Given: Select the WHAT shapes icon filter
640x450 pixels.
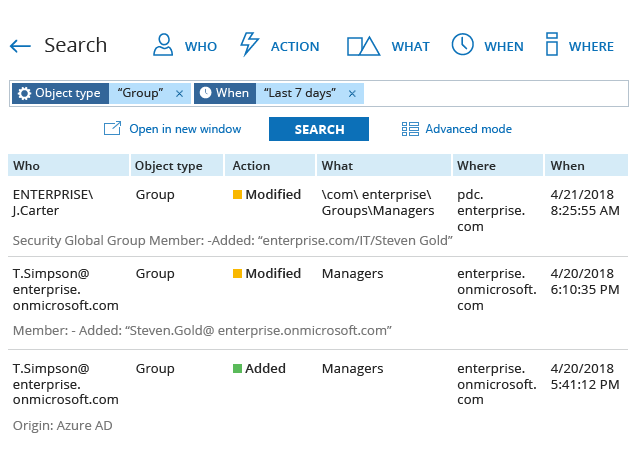Looking at the screenshot, I should [x=363, y=46].
